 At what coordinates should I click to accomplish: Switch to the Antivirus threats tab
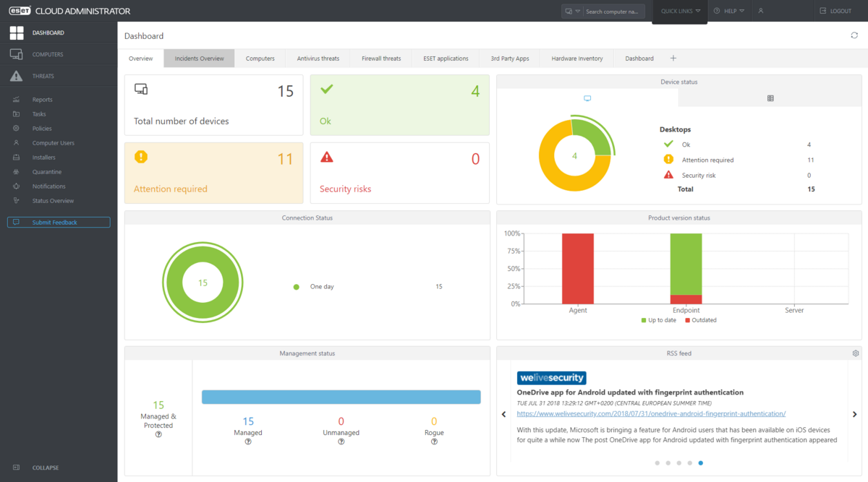point(318,59)
